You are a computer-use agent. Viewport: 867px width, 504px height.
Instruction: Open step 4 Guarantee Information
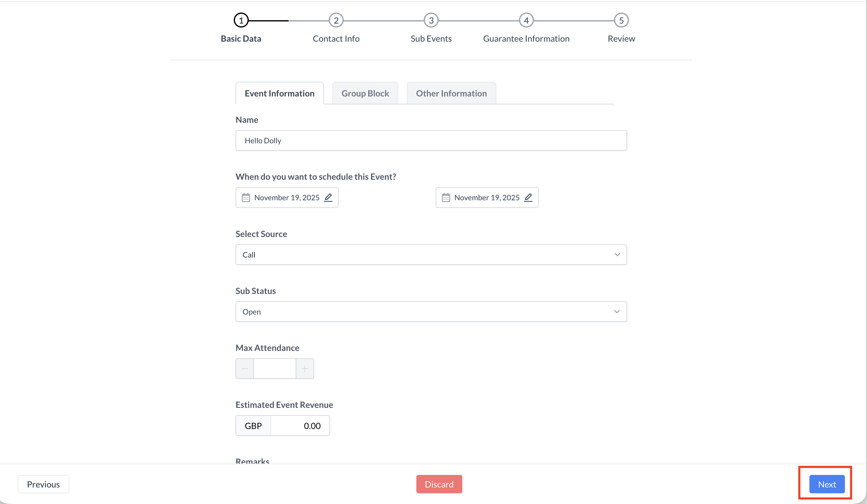point(526,21)
